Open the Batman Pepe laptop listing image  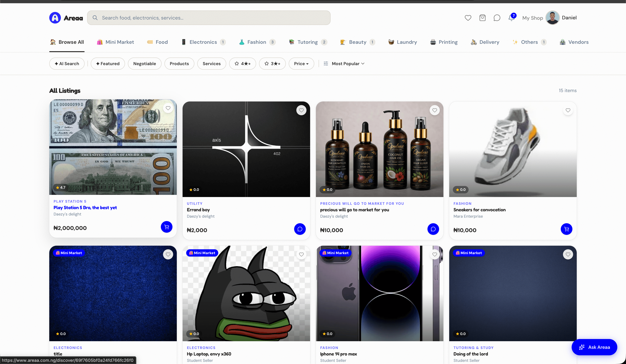[x=246, y=293]
